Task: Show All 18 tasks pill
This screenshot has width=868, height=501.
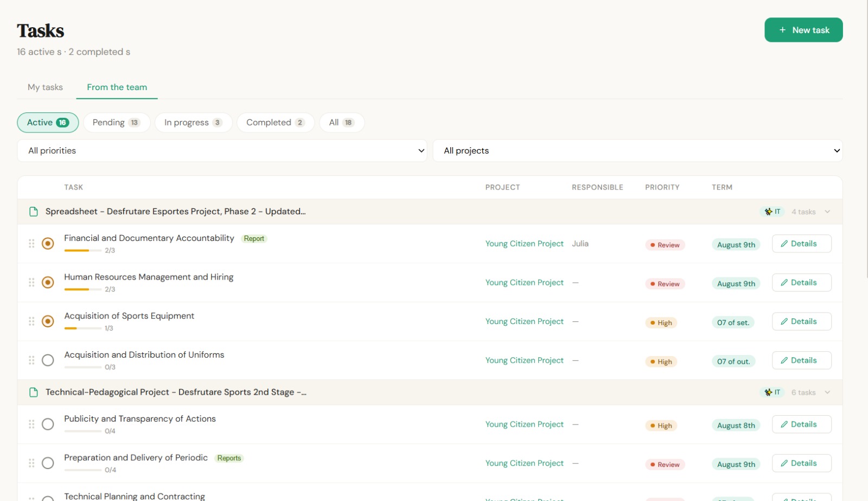Action: click(342, 123)
